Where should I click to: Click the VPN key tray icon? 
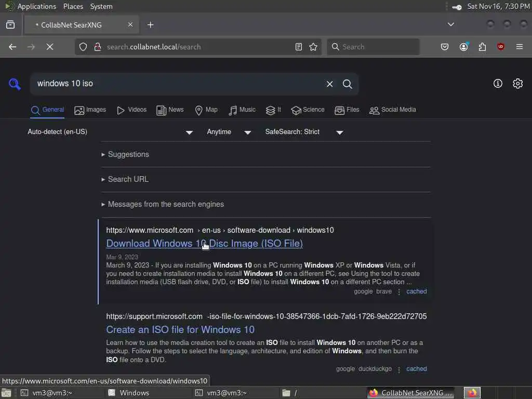[x=457, y=7]
